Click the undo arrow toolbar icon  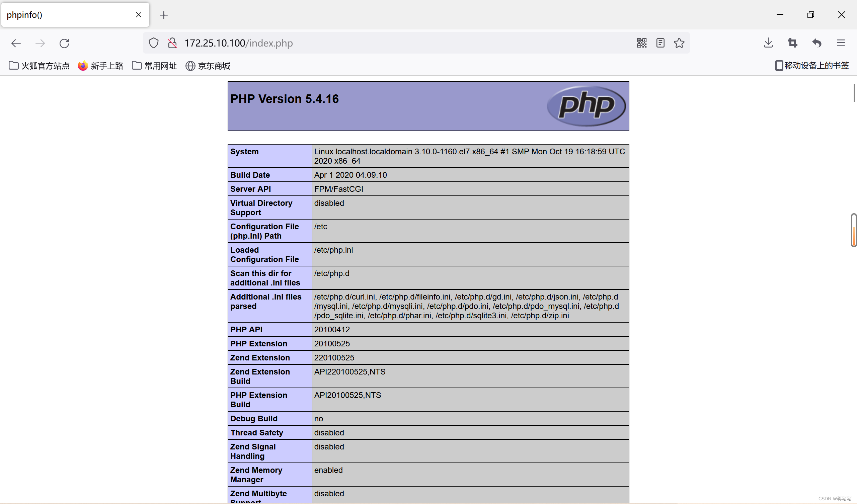[x=816, y=43]
